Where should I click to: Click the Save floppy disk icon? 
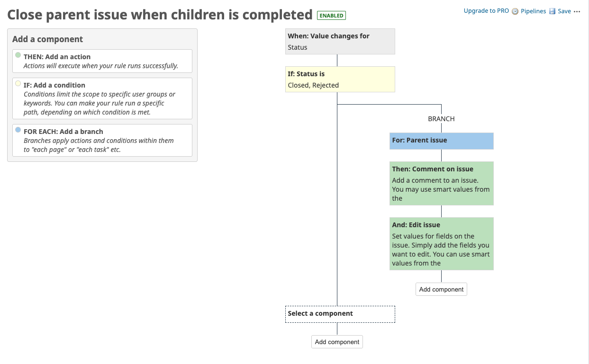[552, 11]
